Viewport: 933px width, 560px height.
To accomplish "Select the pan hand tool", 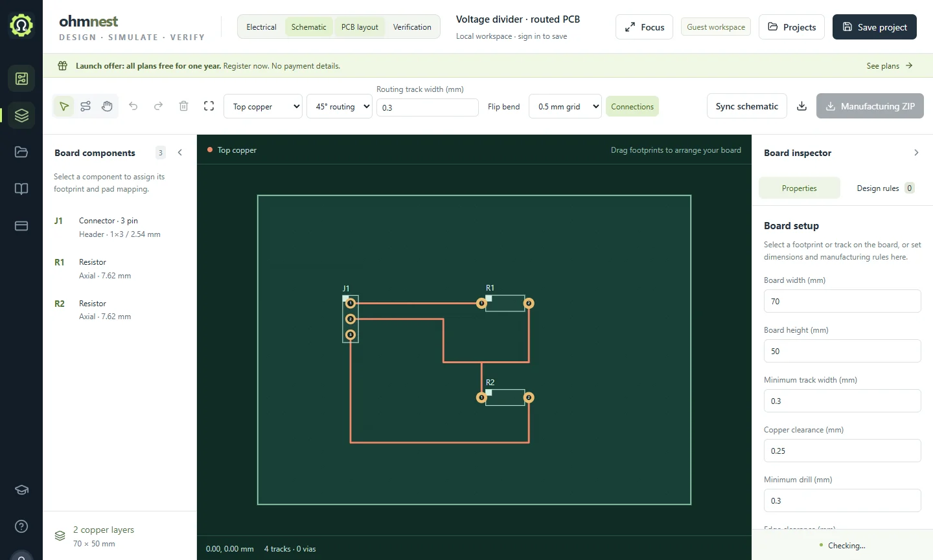I will 107,106.
